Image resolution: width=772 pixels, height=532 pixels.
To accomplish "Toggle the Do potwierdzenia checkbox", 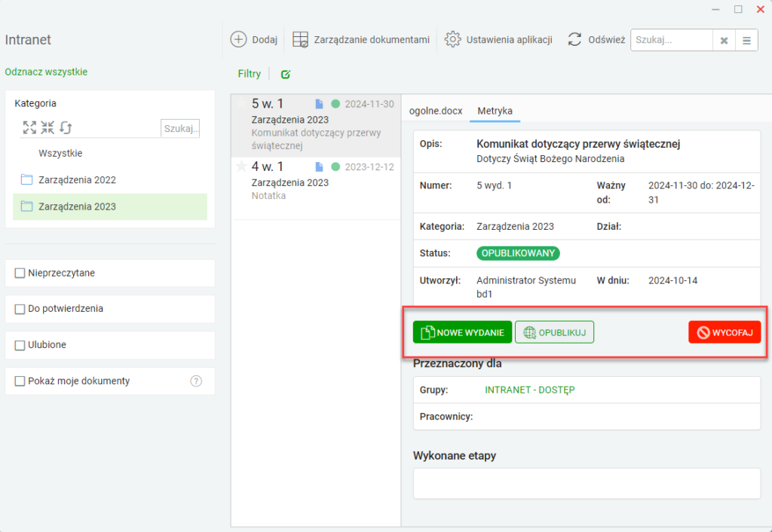I will click(20, 309).
